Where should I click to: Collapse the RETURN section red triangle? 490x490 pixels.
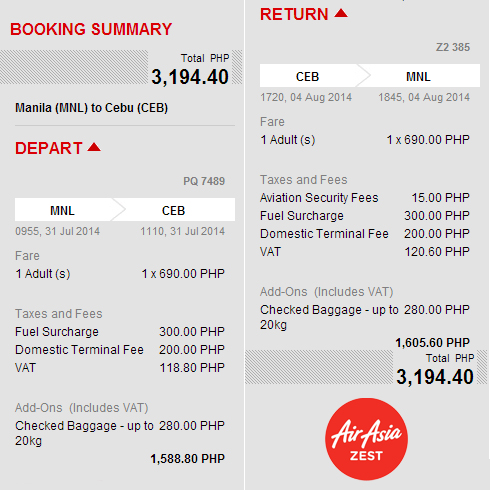(x=341, y=13)
